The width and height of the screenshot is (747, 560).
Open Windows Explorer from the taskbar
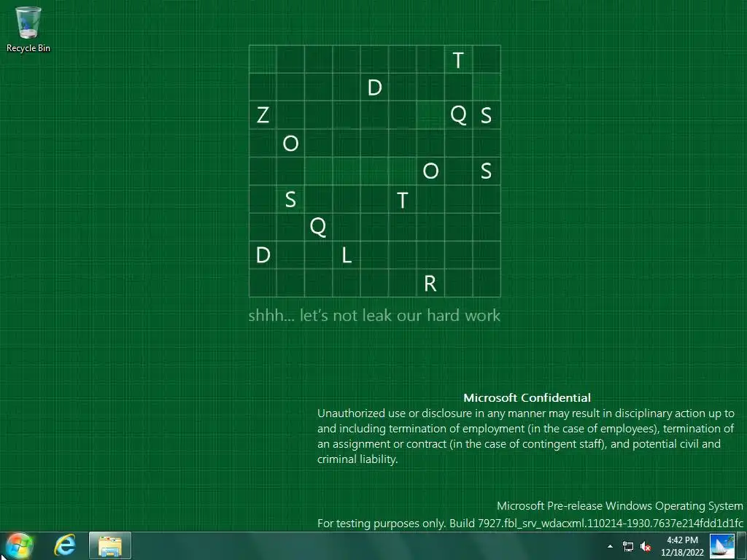(110, 545)
